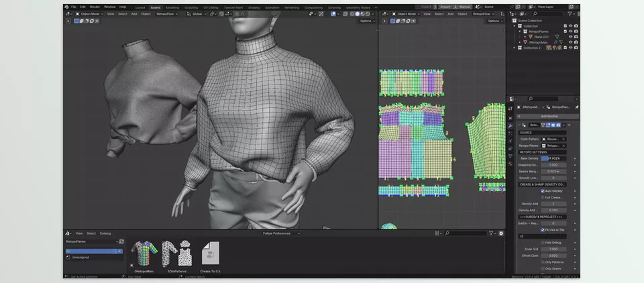The height and width of the screenshot is (283, 644).
Task: Toggle Auto Density checkbox
Action: point(543,191)
